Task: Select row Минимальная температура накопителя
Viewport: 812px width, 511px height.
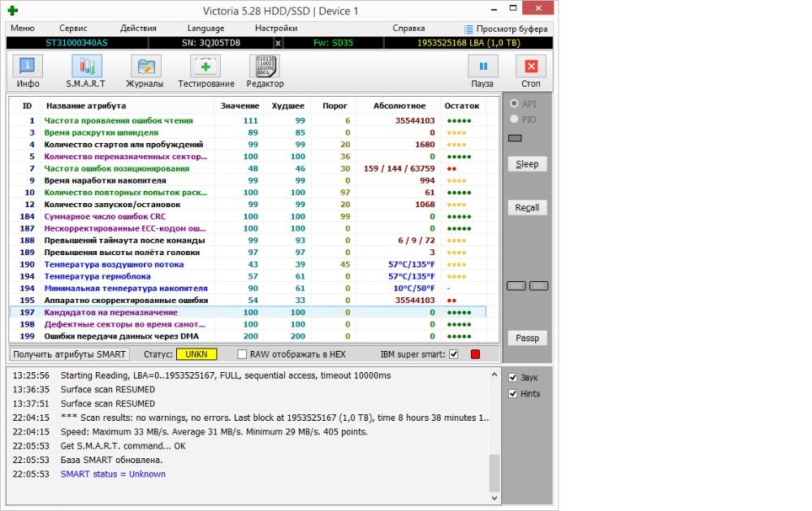Action: (248, 288)
